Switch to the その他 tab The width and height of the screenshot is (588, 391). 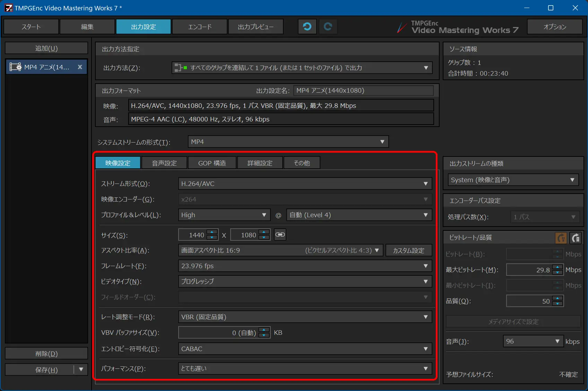pos(302,163)
